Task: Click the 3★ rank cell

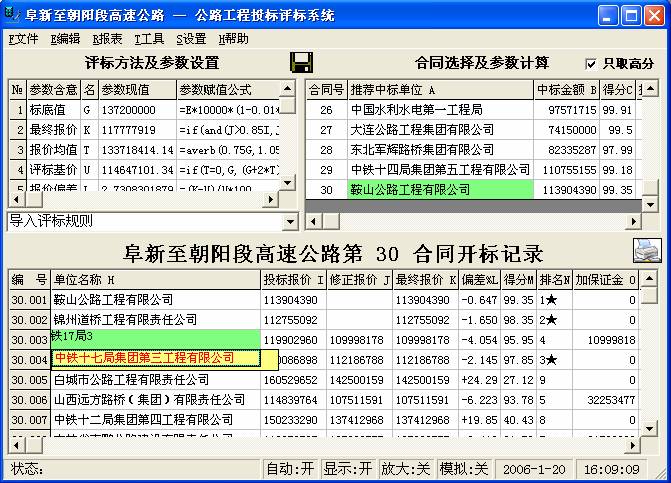Action: (x=555, y=360)
